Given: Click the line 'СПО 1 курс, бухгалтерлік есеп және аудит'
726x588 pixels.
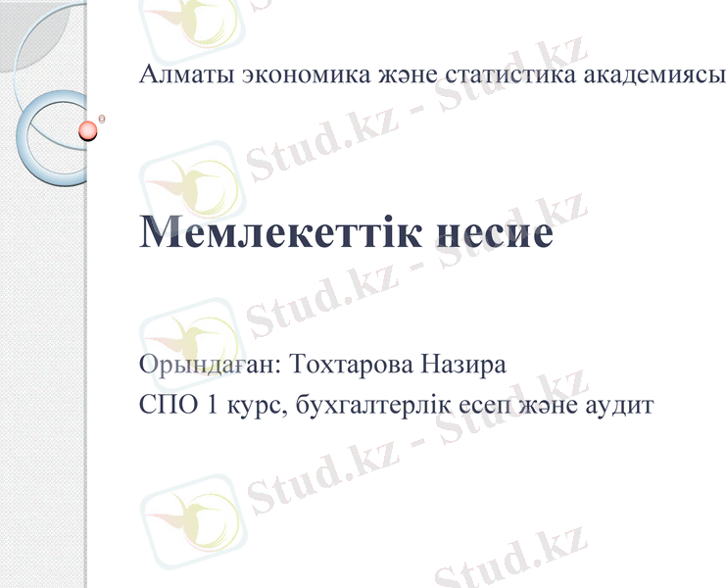Looking at the screenshot, I should (396, 405).
